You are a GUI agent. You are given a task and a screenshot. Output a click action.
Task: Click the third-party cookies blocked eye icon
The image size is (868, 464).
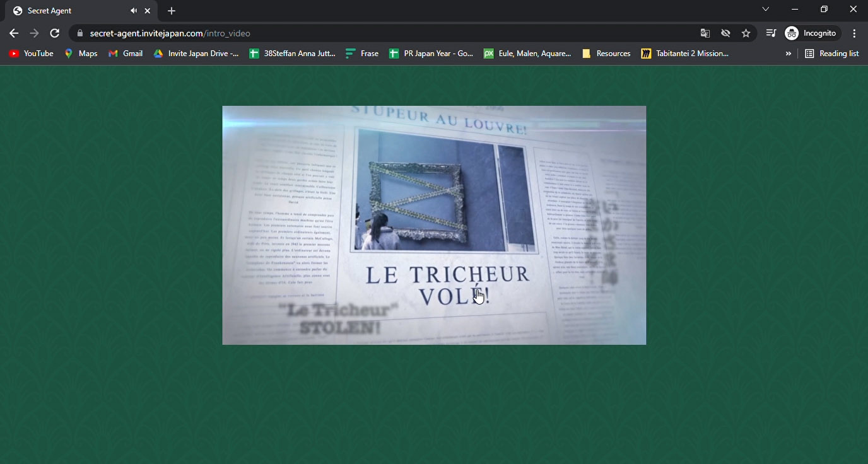tap(725, 33)
